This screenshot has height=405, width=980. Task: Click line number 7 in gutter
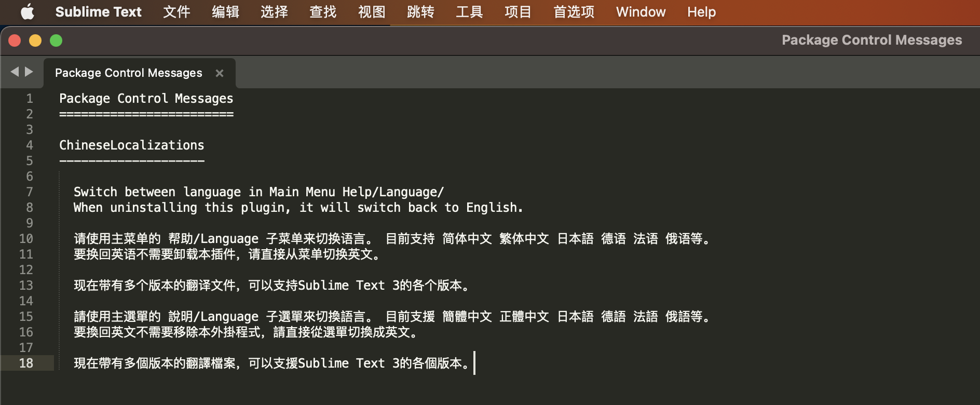coord(30,192)
